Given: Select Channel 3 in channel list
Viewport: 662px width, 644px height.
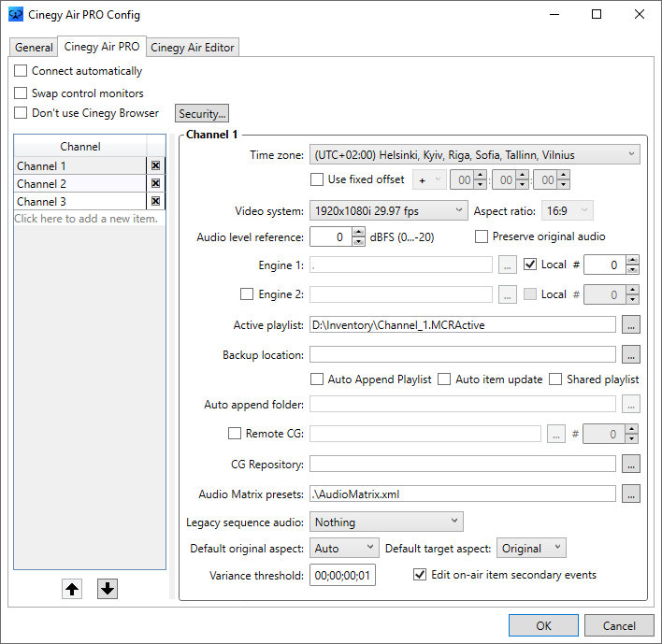Looking at the screenshot, I should coord(80,201).
